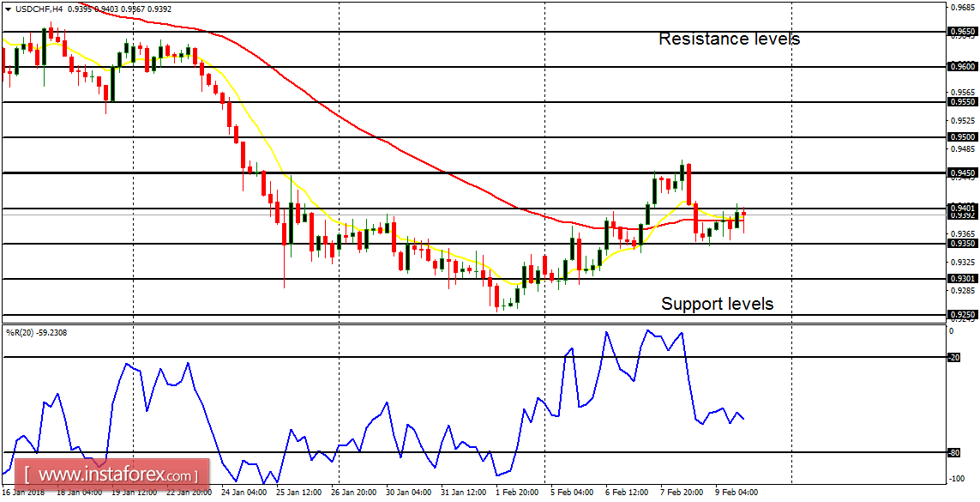
Task: Click the -80 oversold level label
Action: pos(953,452)
